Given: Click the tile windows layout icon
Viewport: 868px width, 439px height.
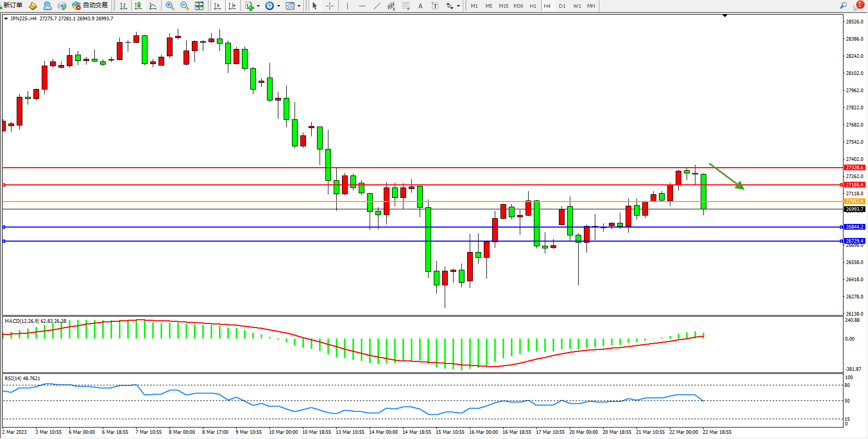Looking at the screenshot, I should (x=199, y=6).
